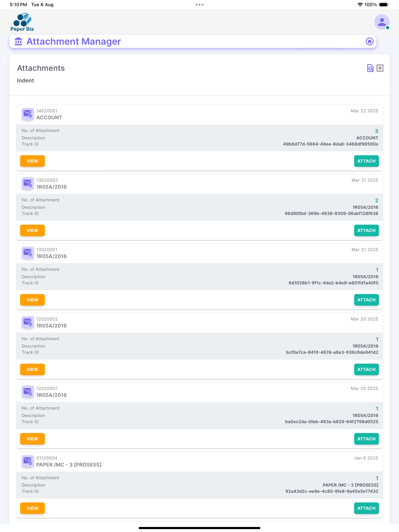Tap mail attachment icon for 14020001

[28, 114]
